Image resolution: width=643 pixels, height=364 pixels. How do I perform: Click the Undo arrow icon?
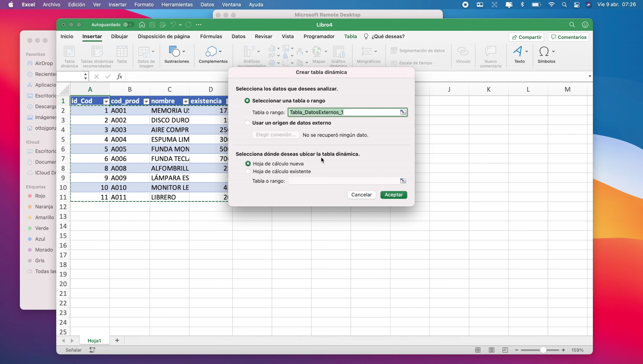(173, 24)
